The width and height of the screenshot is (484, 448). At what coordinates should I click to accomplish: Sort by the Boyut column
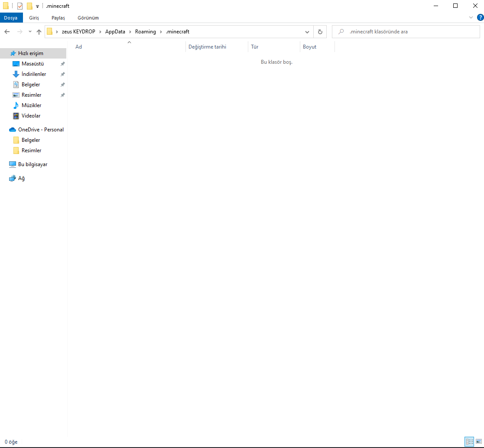click(x=317, y=47)
